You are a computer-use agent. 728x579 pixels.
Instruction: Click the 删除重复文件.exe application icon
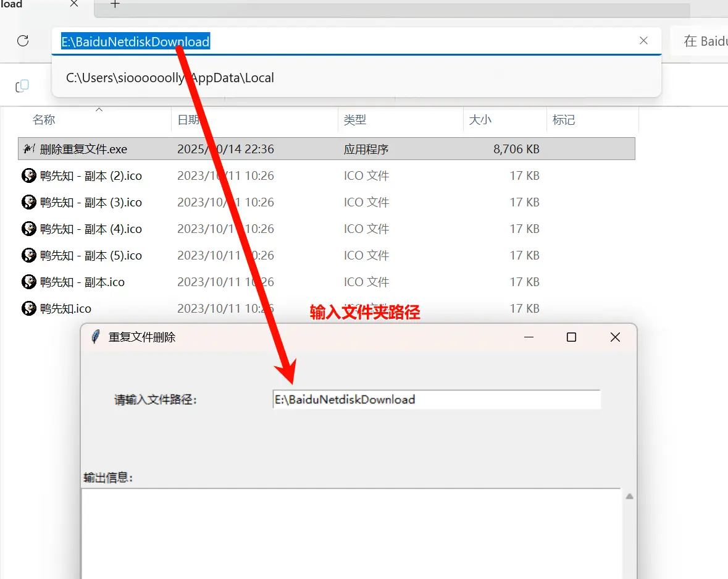[x=29, y=149]
